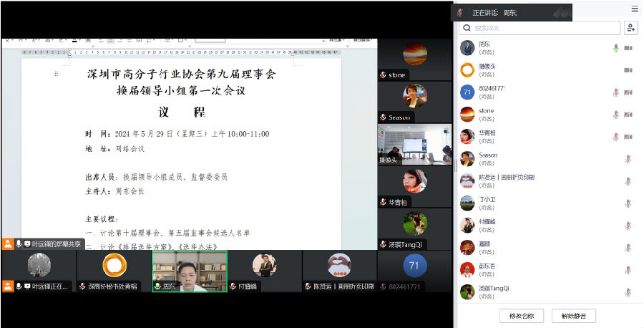This screenshot has height=328, width=644.
Task: Toggle muted mic for member 802461771
Action: (615, 92)
